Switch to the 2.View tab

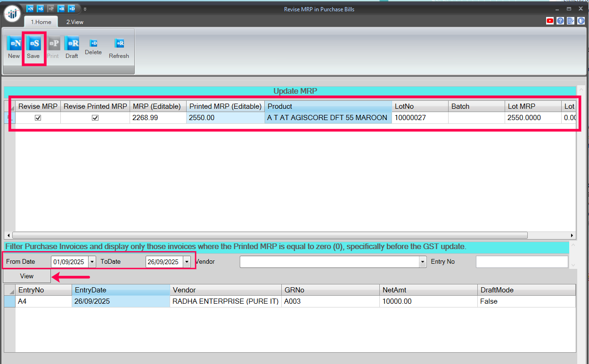[x=74, y=22]
